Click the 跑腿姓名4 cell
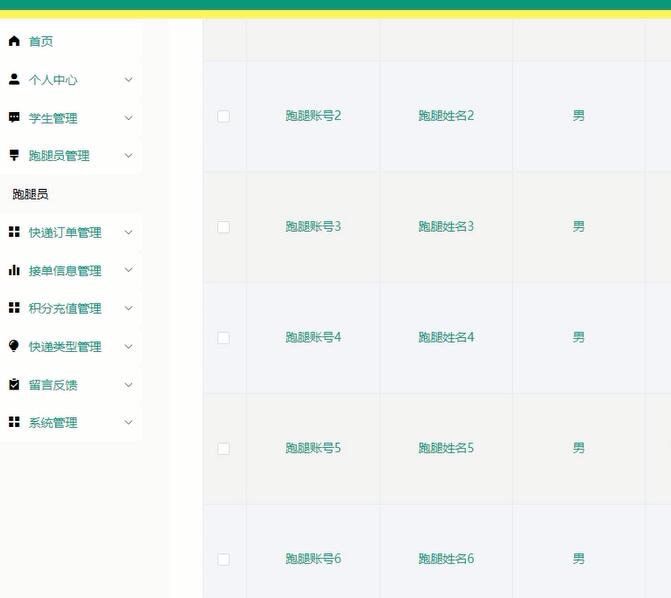The width and height of the screenshot is (671, 598). [446, 337]
